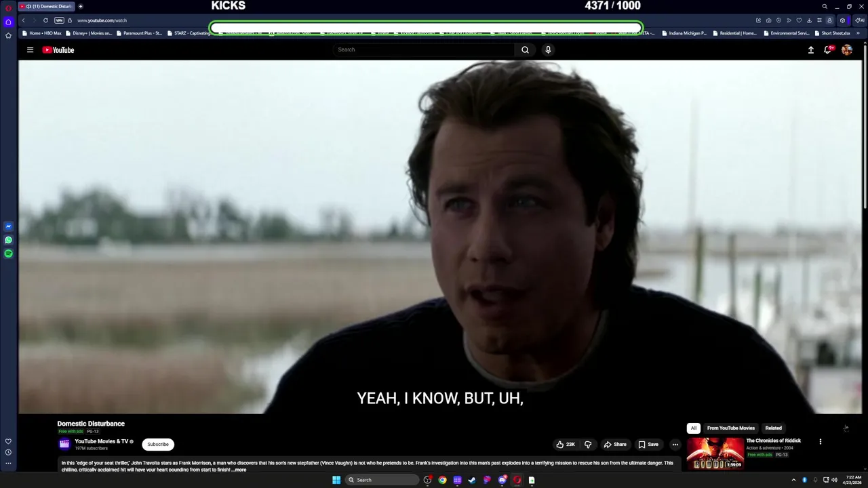Click the YouTube logo home link
The image size is (868, 488).
tap(58, 49)
